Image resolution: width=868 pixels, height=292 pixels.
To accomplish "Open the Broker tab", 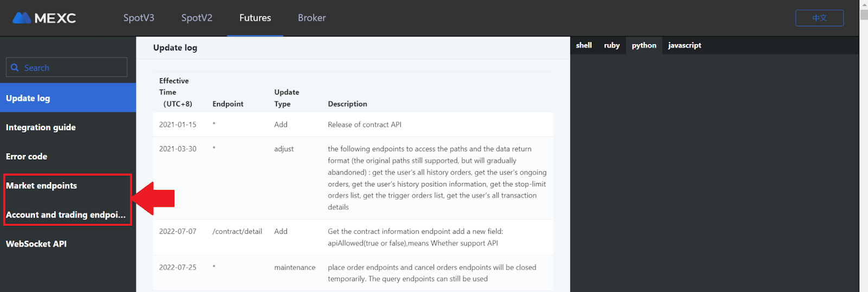I will pyautogui.click(x=312, y=18).
